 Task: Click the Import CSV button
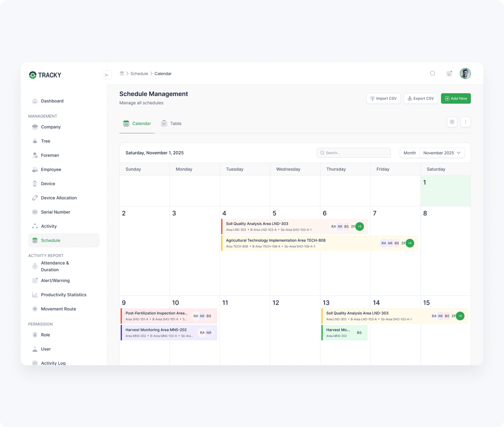click(x=383, y=99)
